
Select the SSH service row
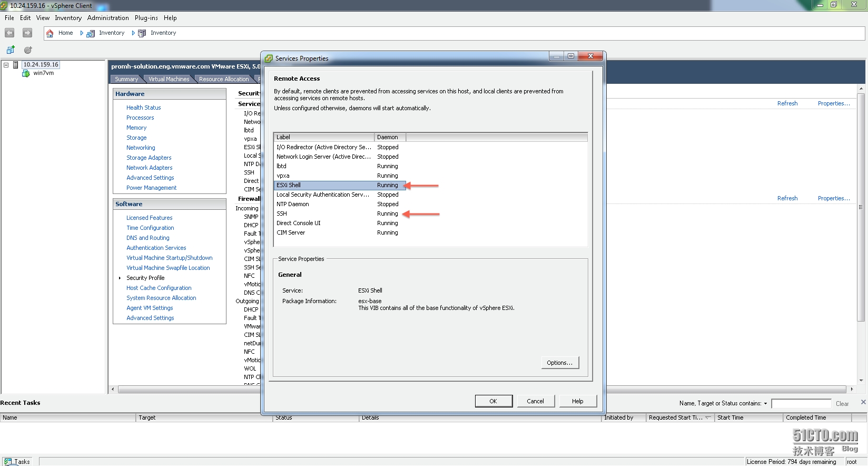(x=339, y=213)
